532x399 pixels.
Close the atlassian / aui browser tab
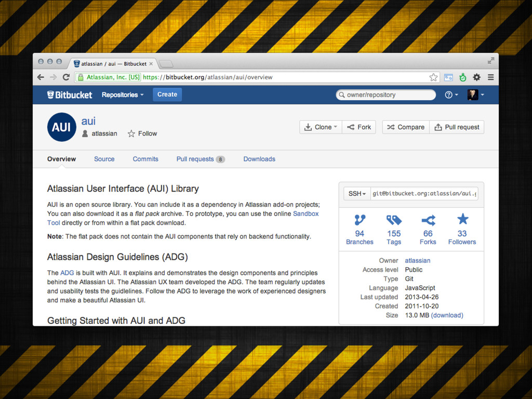151,64
